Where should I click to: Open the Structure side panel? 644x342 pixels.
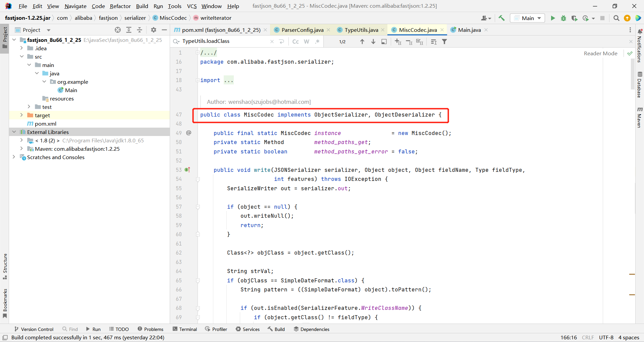point(5,267)
